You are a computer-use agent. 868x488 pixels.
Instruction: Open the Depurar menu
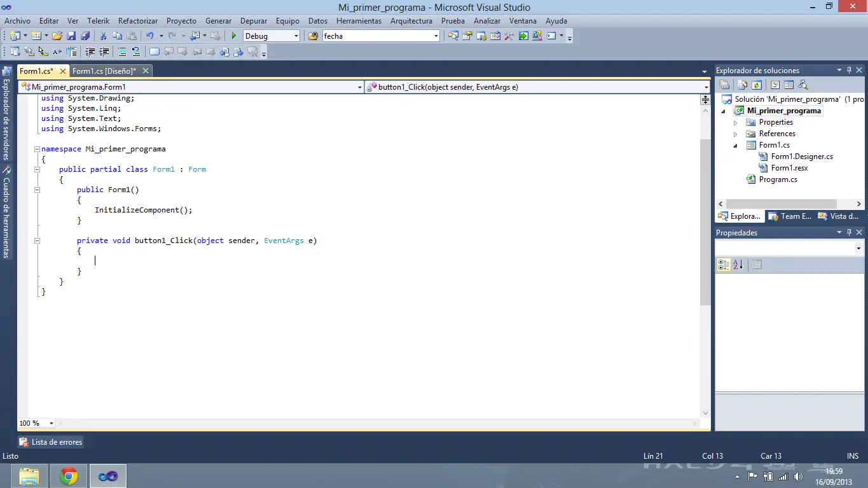[x=254, y=20]
